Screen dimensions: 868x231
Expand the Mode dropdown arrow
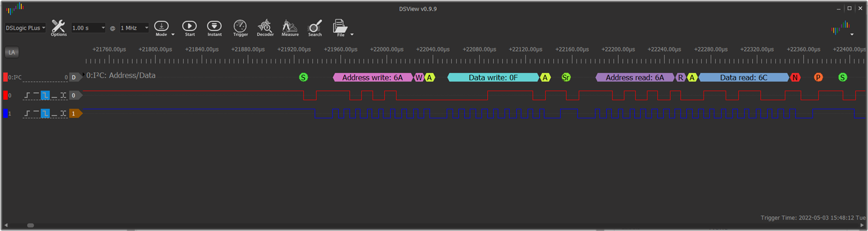(173, 35)
